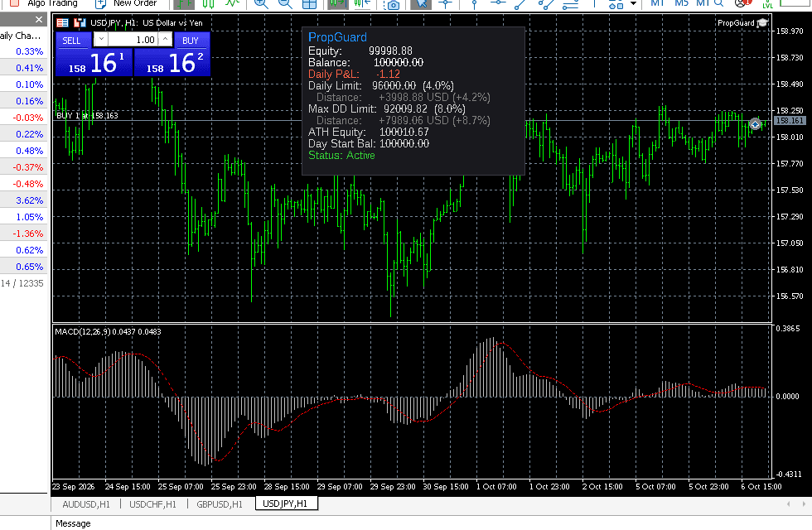Select the -0.37% daily change row

coord(23,167)
